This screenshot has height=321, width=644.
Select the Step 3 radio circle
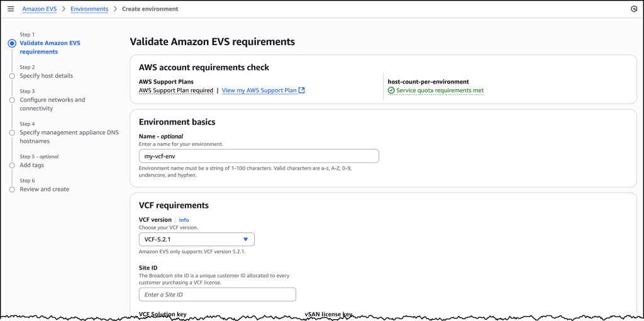pyautogui.click(x=12, y=101)
